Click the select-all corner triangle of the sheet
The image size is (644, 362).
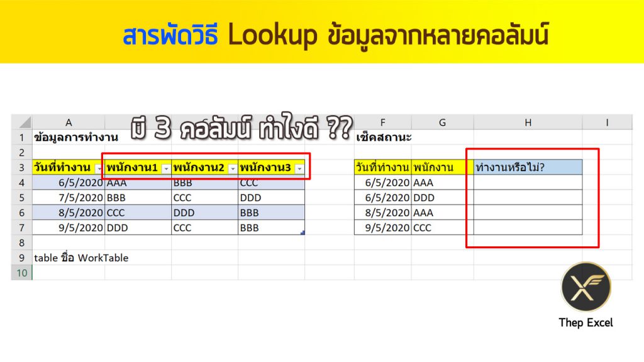[22, 123]
